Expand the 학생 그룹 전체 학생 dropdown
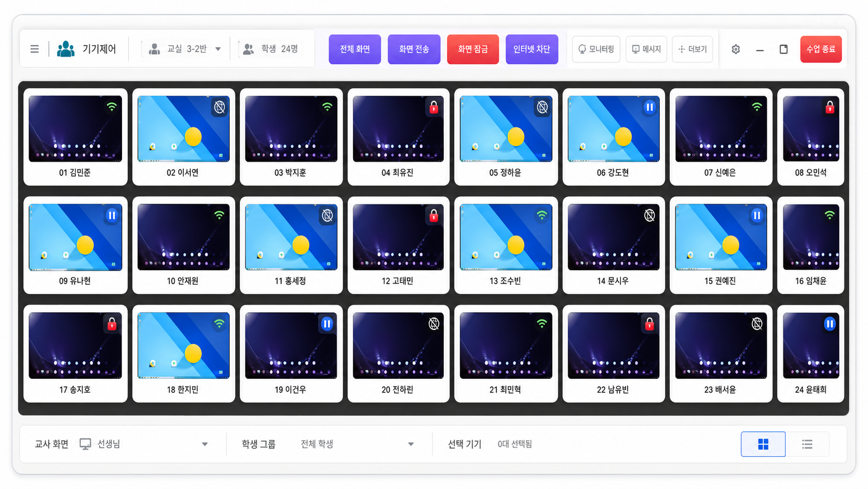 358,444
